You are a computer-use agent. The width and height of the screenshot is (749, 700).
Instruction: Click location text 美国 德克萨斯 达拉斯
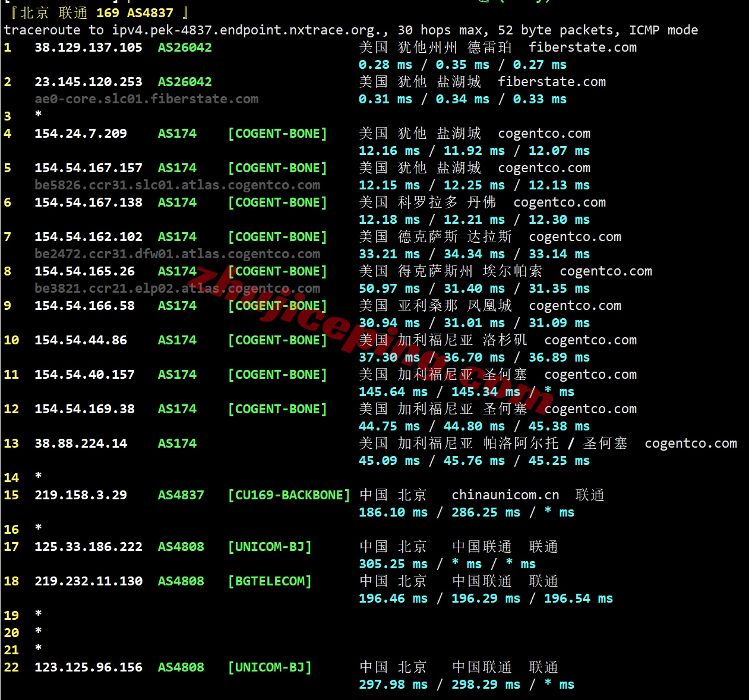pyautogui.click(x=435, y=237)
